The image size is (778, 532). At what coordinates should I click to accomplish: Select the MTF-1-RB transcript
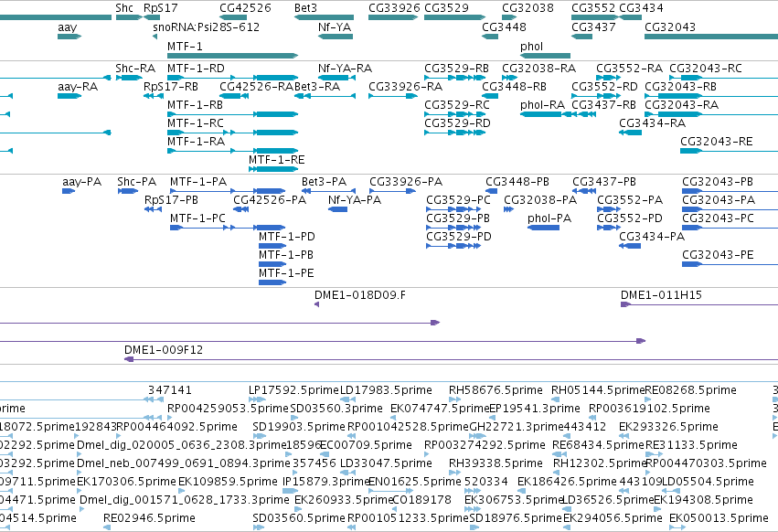[x=233, y=114]
